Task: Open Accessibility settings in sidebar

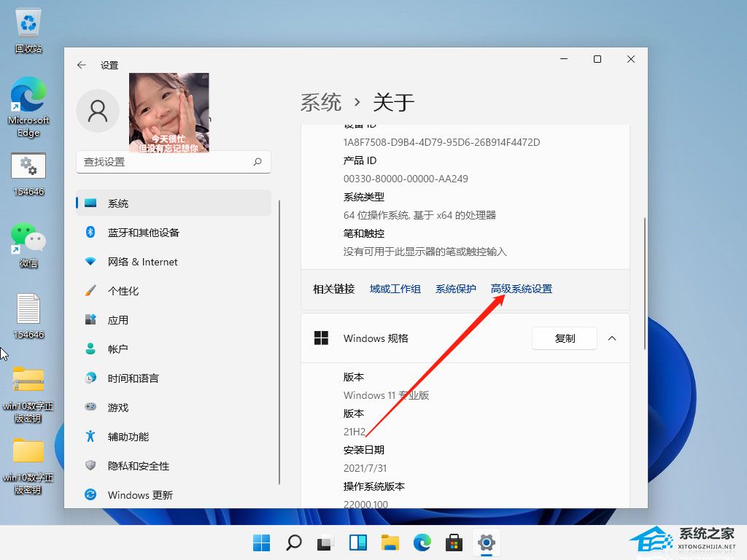Action: [128, 437]
